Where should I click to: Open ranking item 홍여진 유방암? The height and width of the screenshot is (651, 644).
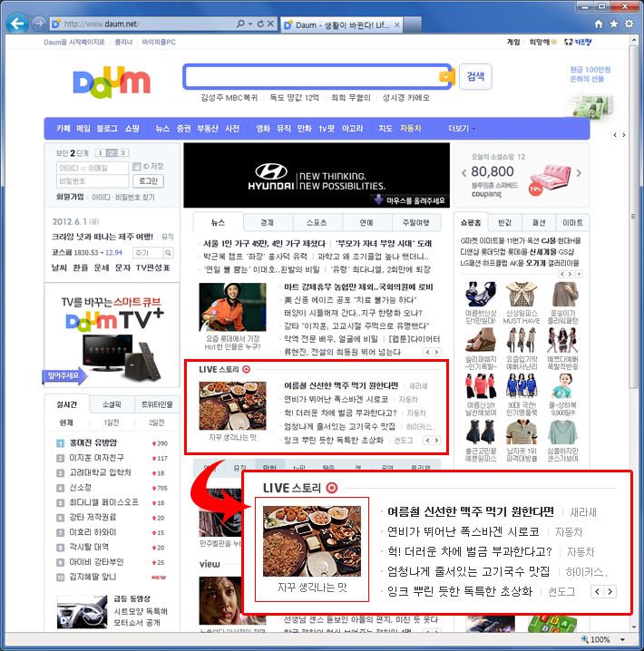pos(93,442)
